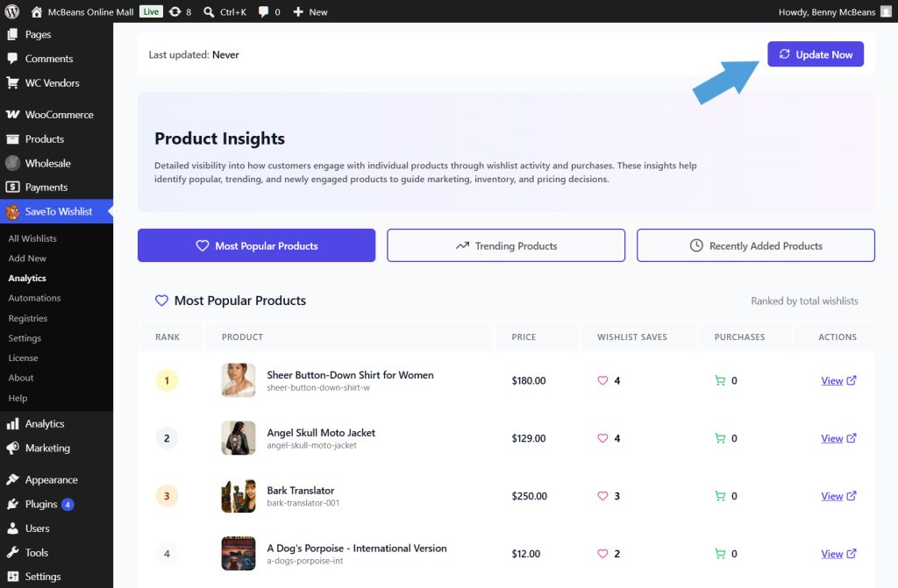Click the WordPress logo icon
The width and height of the screenshot is (898, 588).
[12, 11]
